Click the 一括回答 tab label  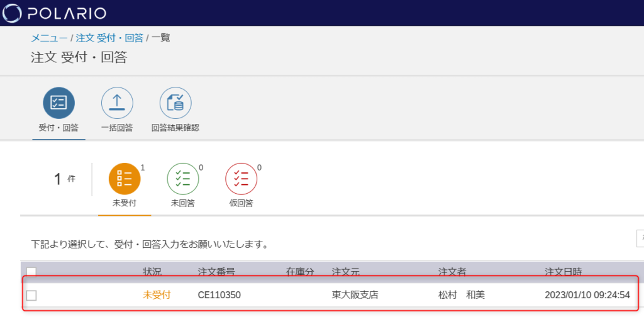[x=117, y=128]
